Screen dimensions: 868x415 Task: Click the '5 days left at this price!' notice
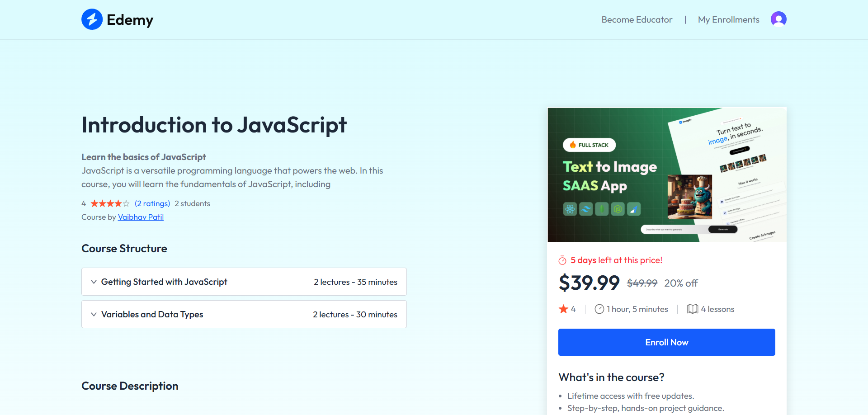point(616,260)
